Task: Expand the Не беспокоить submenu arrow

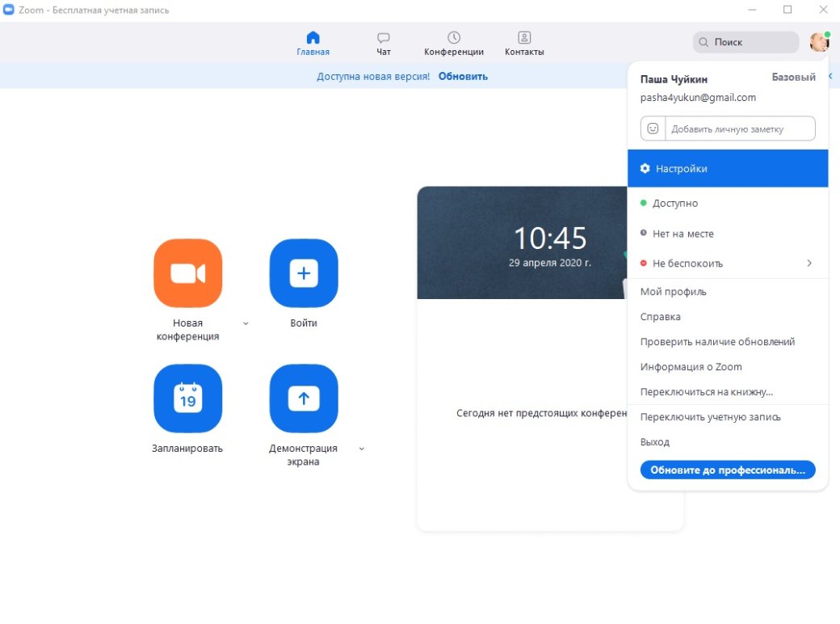Action: coord(809,263)
